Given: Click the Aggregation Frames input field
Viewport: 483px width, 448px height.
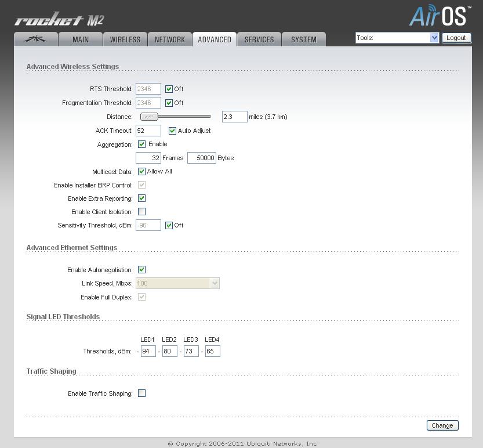Looking at the screenshot, I should [x=148, y=158].
